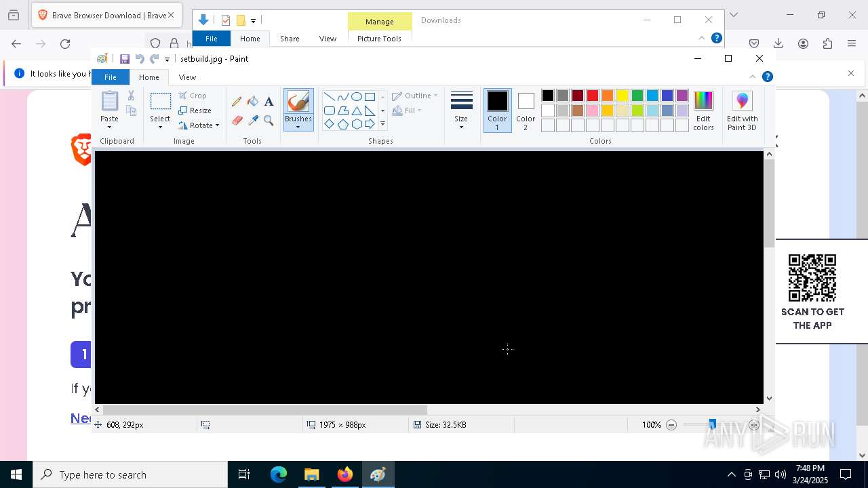Choose the Right triangle shape
The width and height of the screenshot is (868, 488).
(370, 110)
